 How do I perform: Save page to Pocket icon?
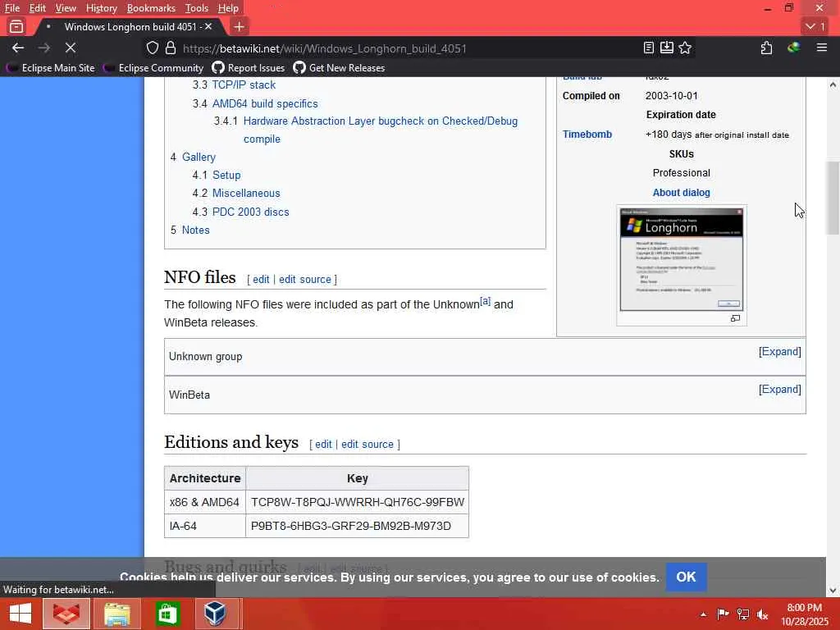(666, 48)
